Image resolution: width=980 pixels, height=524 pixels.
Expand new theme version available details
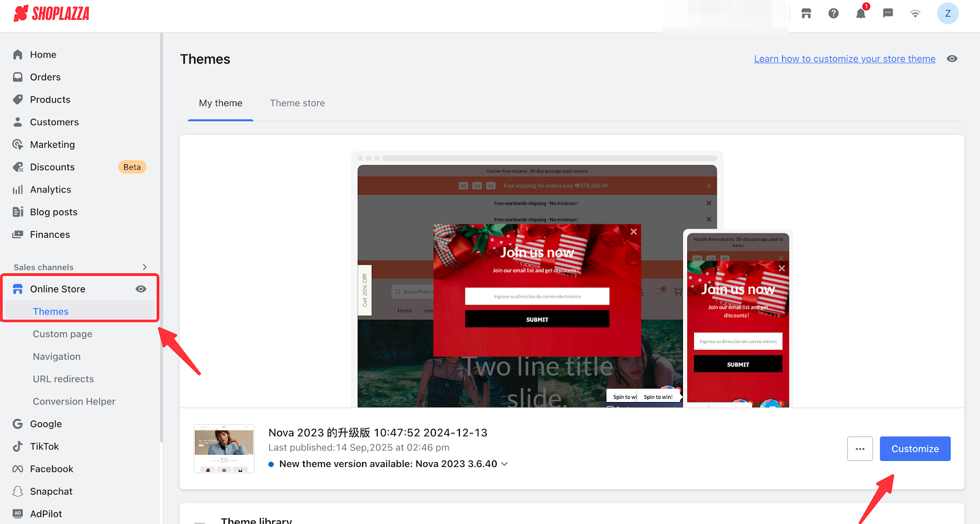coord(505,464)
